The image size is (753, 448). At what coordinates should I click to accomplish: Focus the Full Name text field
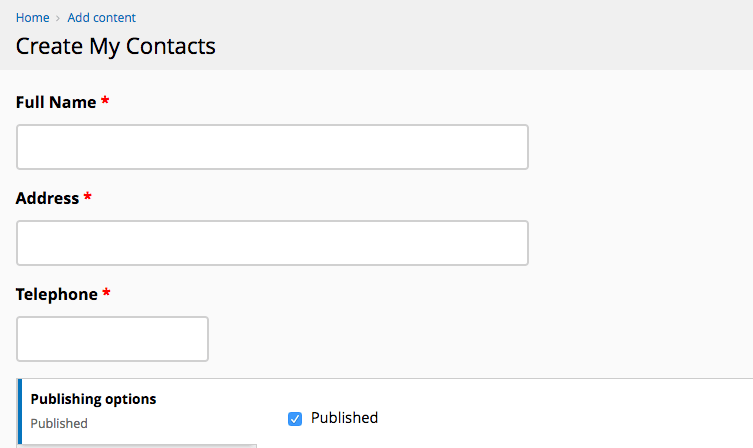coord(272,147)
